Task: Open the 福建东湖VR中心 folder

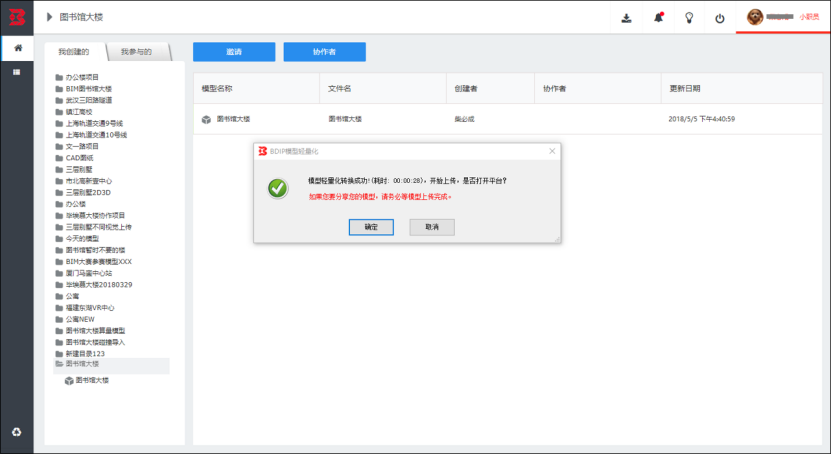Action: [90, 308]
